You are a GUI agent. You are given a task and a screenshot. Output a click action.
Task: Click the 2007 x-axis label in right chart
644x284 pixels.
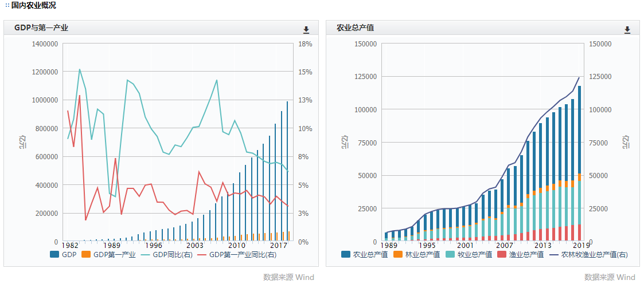(x=505, y=246)
